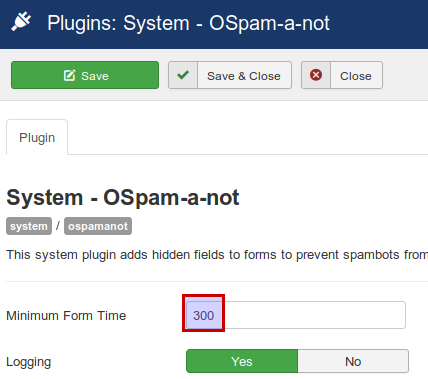Click the gray "system" badge
The width and height of the screenshot is (428, 379).
[x=29, y=226]
